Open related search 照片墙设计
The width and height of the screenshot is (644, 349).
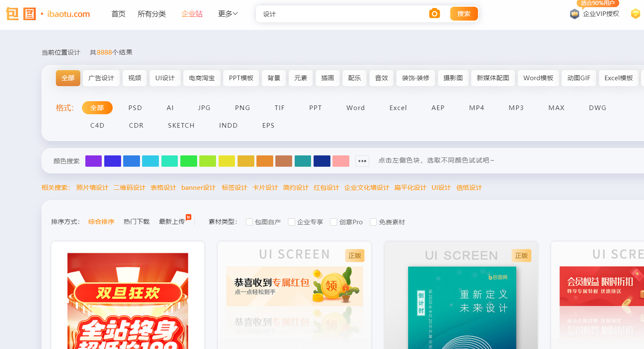(x=92, y=188)
